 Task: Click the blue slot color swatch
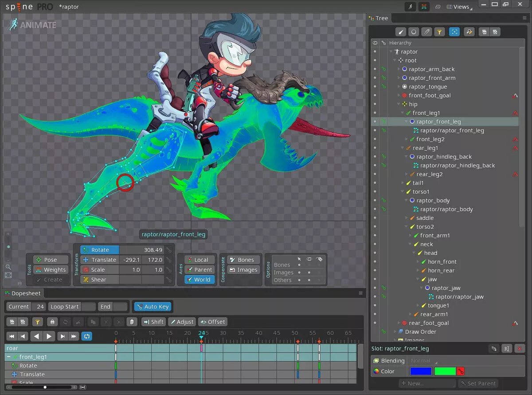pos(421,371)
